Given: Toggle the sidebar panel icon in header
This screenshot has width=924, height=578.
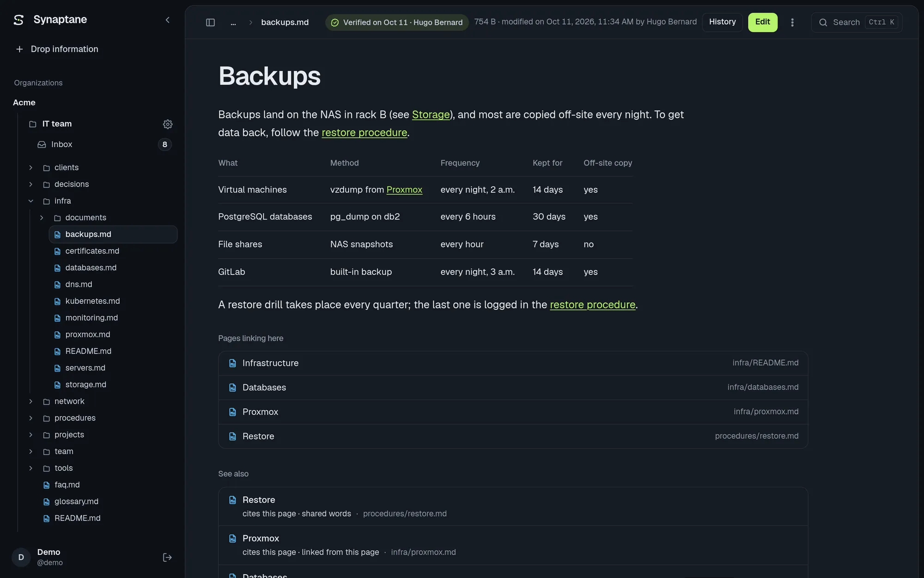Looking at the screenshot, I should (210, 22).
